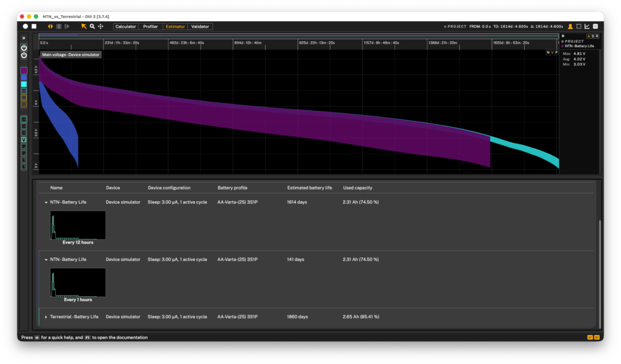The image size is (621, 364).
Task: Click the orange-outlined empty swatch
Action: coord(24,104)
